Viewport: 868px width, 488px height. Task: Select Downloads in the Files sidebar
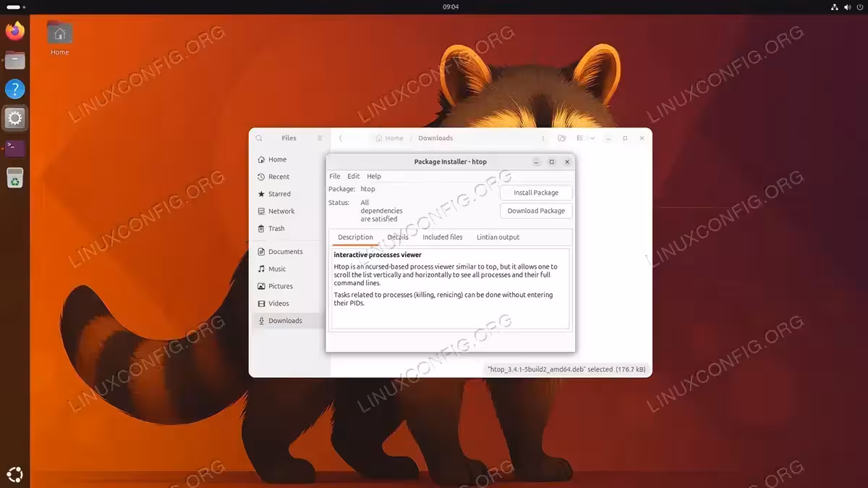289,321
